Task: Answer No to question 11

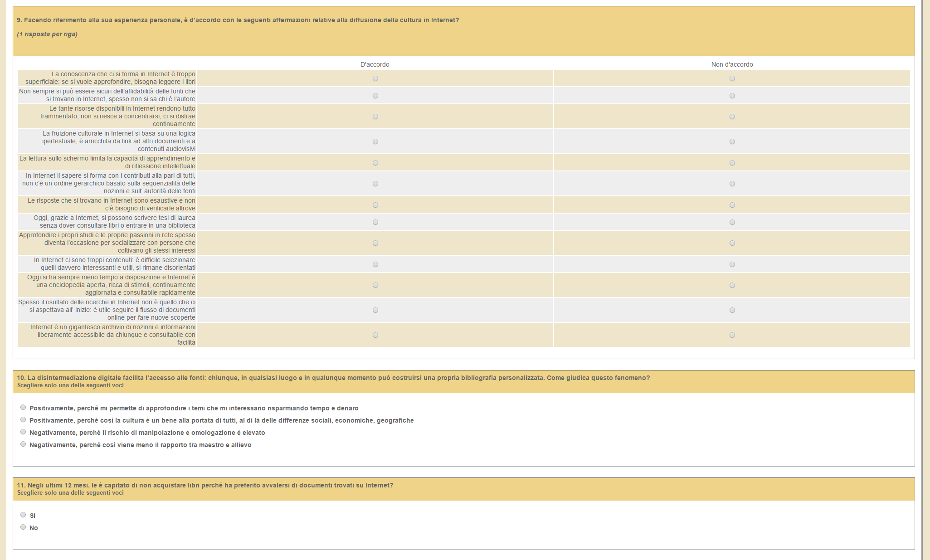Action: 23,527
